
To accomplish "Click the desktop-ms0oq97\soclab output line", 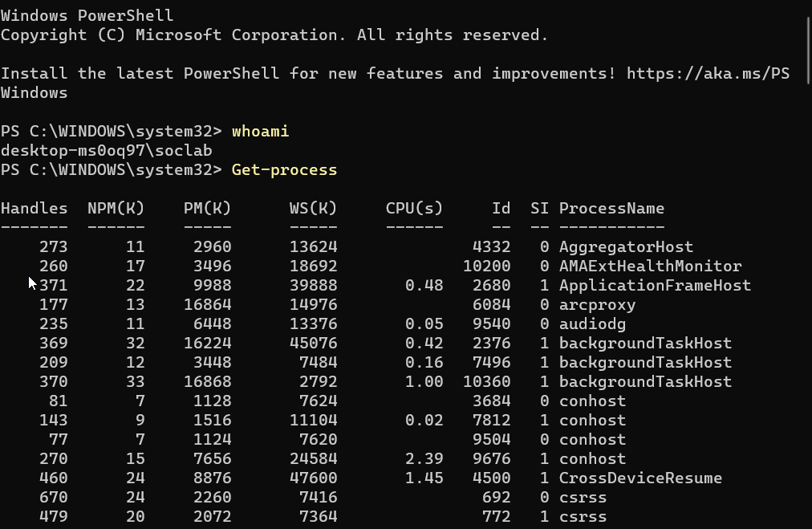I will pyautogui.click(x=107, y=151).
